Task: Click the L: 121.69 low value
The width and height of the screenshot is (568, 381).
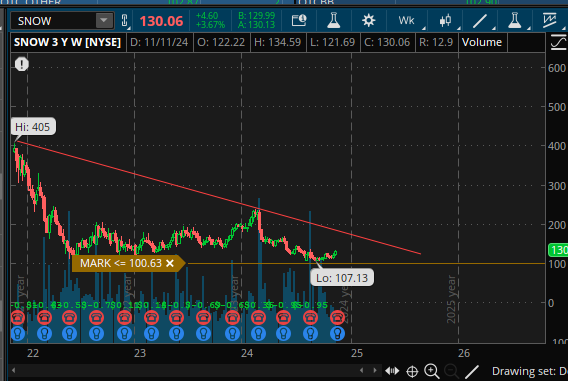Action: (x=332, y=42)
